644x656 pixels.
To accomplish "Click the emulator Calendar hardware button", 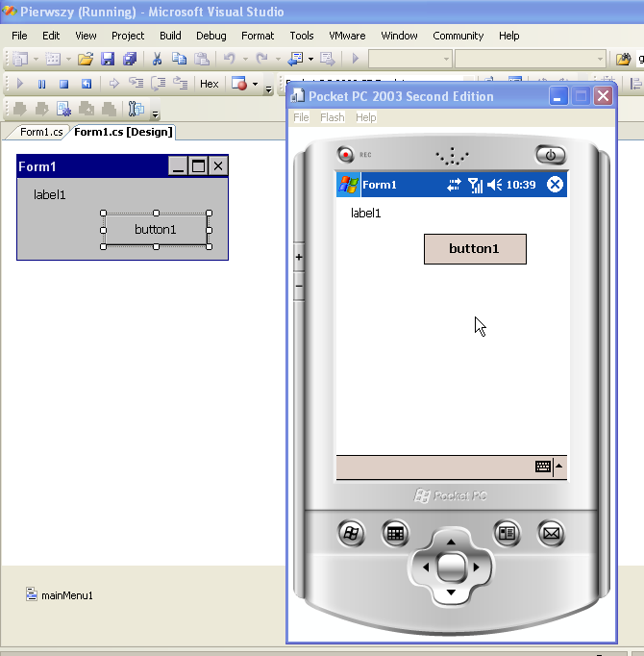I will click(395, 533).
